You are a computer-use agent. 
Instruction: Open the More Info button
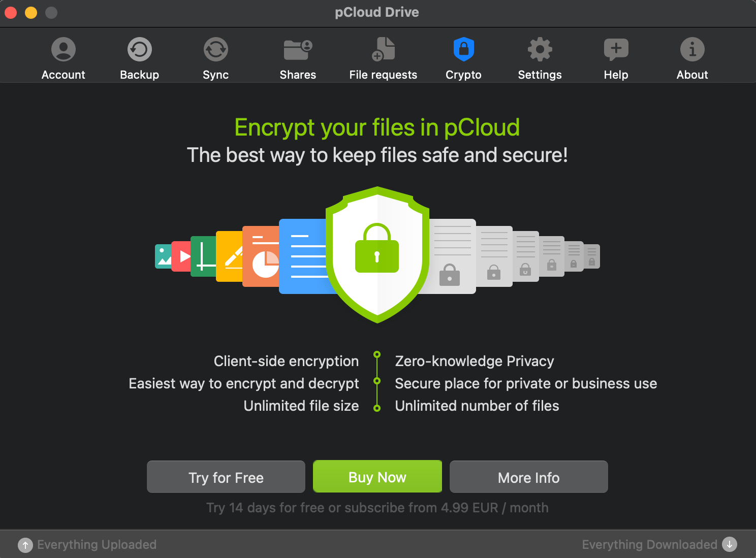pos(529,477)
